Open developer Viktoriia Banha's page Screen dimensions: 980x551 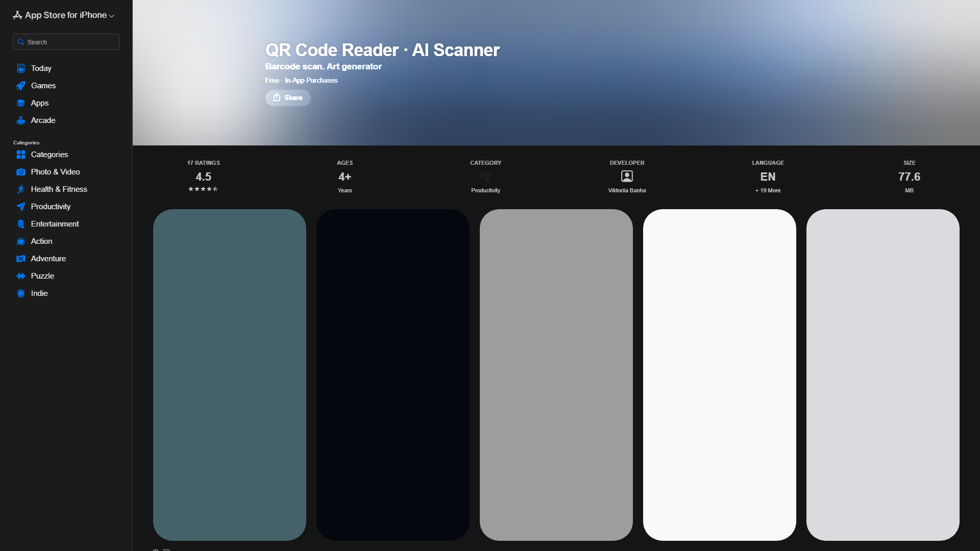pyautogui.click(x=627, y=190)
